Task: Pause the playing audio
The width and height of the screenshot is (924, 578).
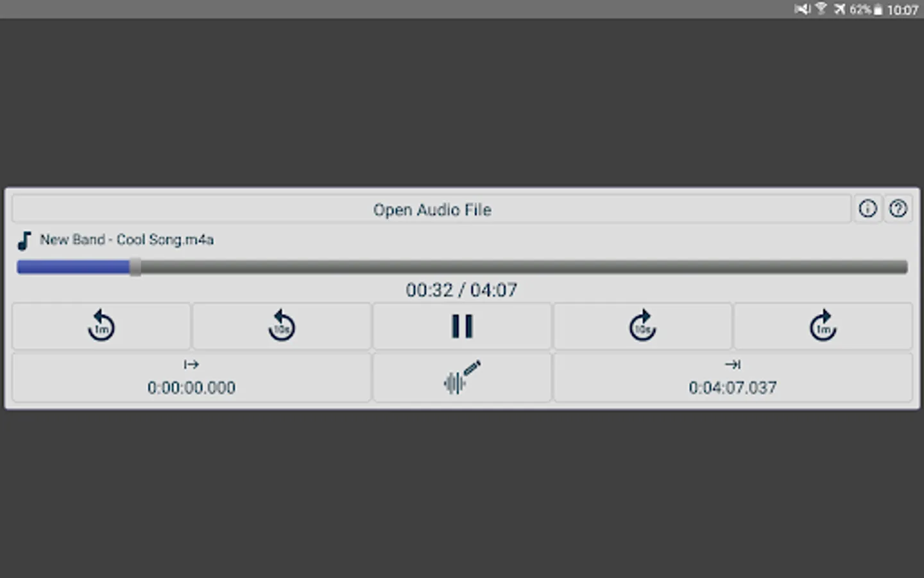Action: click(x=462, y=326)
